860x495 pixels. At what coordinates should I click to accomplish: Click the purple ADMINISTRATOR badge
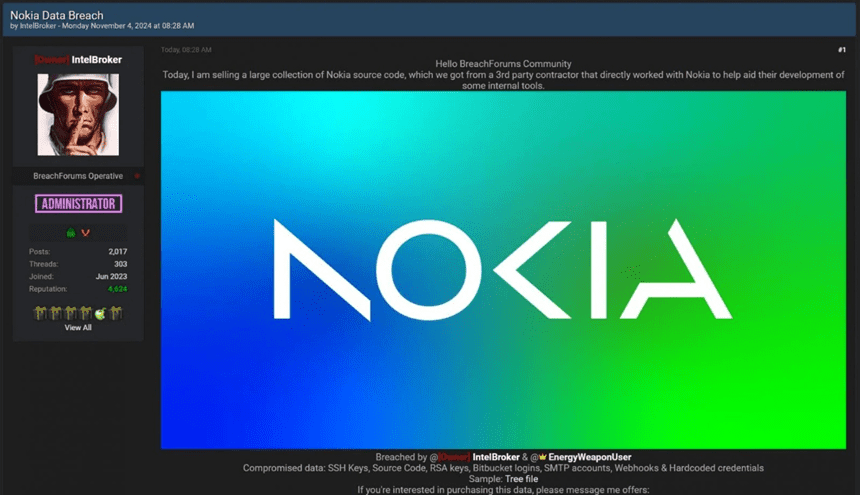pos(78,204)
